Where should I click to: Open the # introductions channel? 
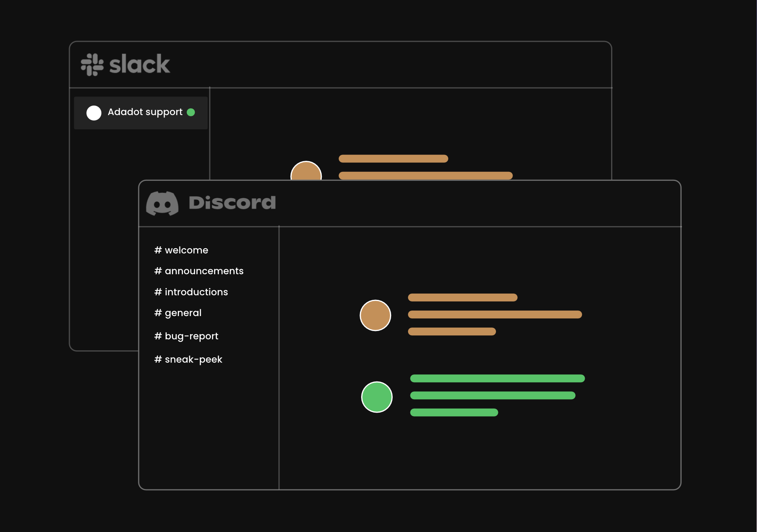pos(191,292)
